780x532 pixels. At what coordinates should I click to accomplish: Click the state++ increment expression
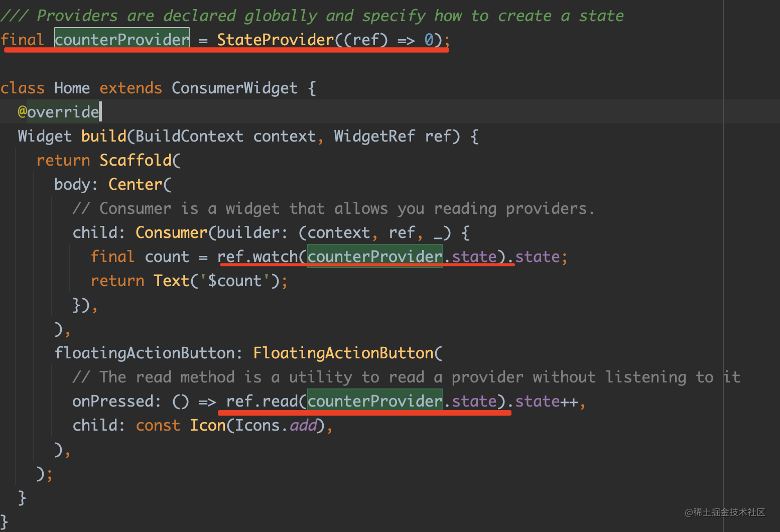(547, 401)
